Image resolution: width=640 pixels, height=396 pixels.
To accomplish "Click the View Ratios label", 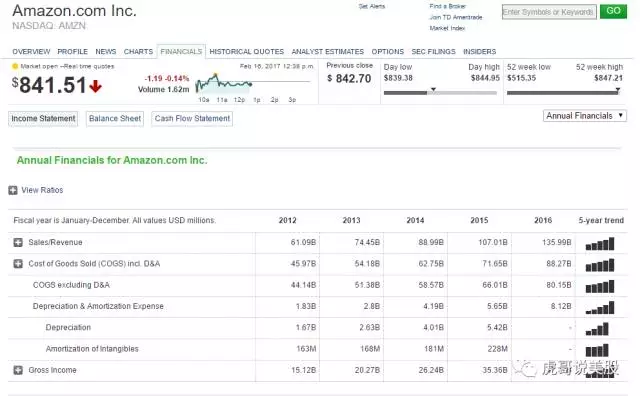I will pyautogui.click(x=42, y=190).
